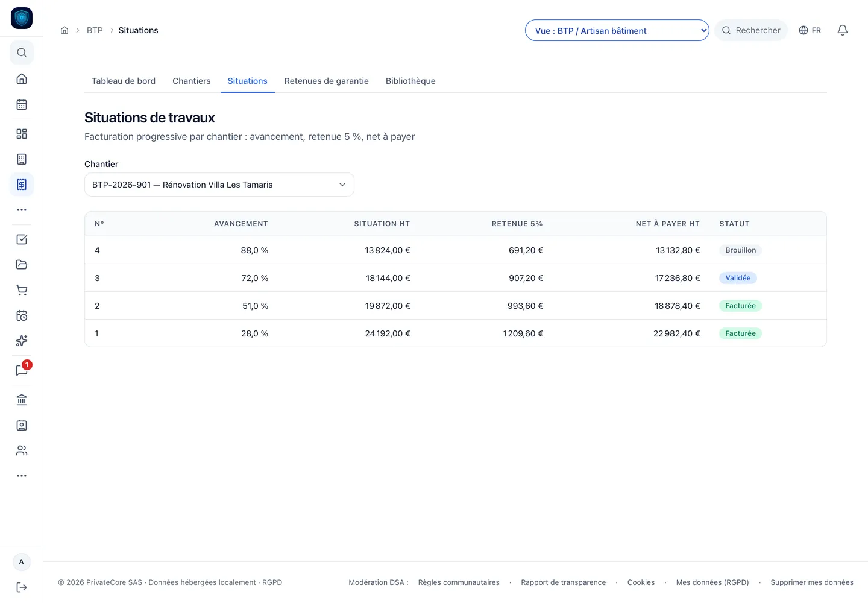The height and width of the screenshot is (603, 868).
Task: Switch language using the FR globe button
Action: coord(810,30)
